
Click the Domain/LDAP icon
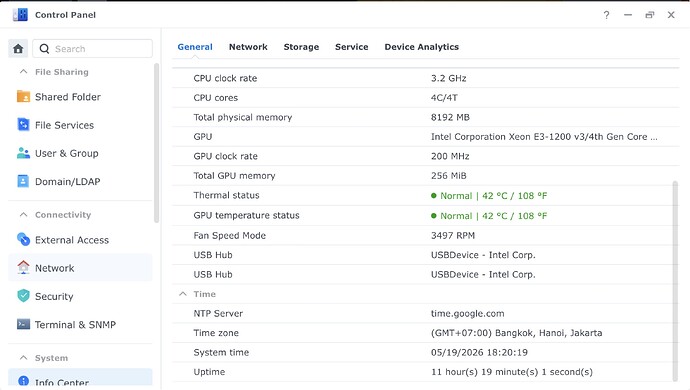[x=23, y=181]
